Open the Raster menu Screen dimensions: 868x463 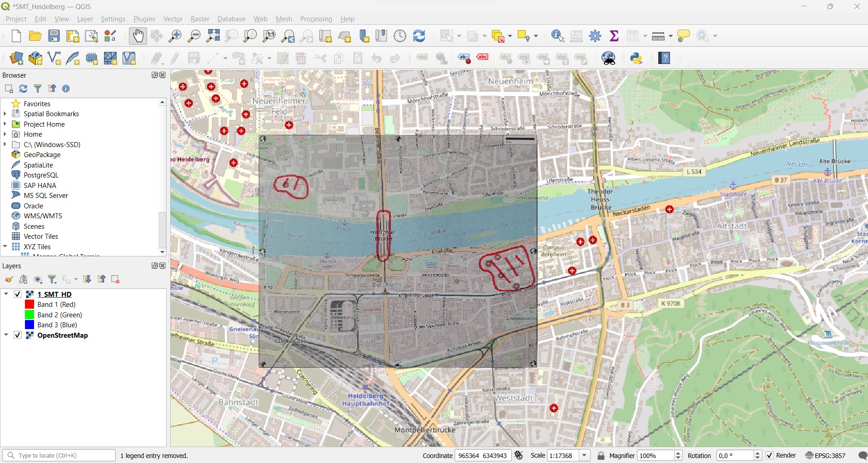tap(199, 19)
